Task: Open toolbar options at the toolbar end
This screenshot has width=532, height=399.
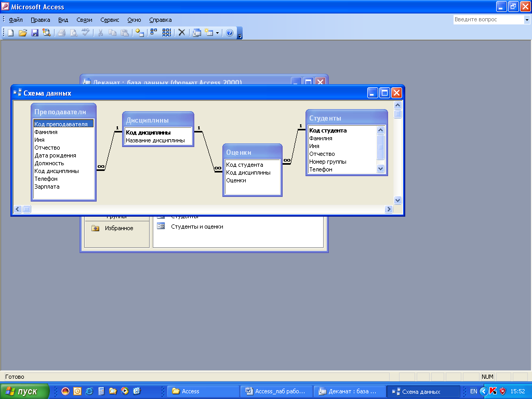Action: pyautogui.click(x=240, y=33)
